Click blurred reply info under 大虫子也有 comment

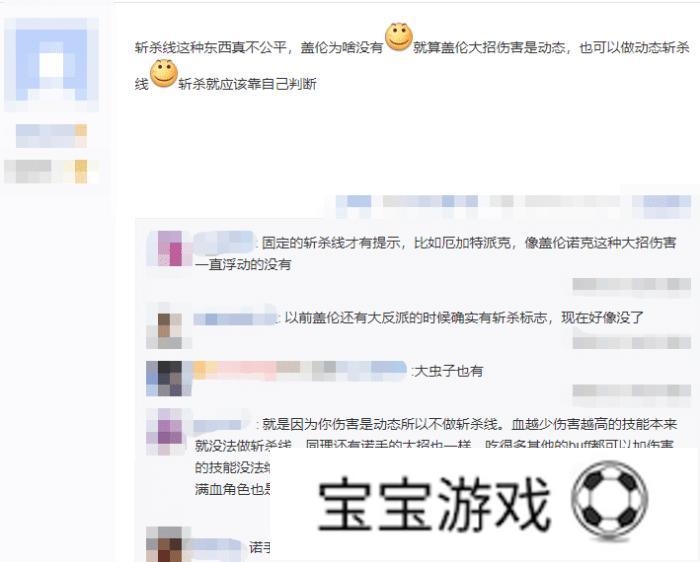[x=632, y=391]
